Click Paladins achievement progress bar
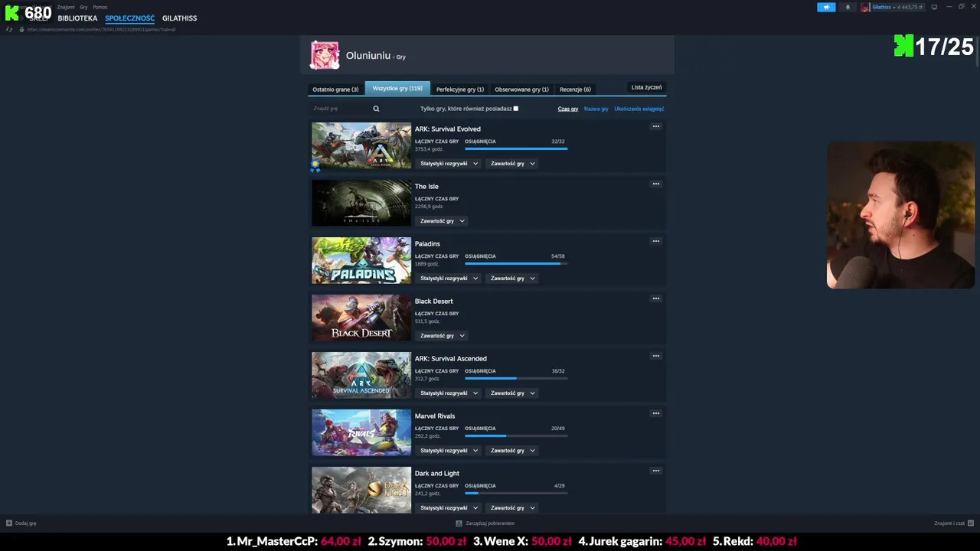Screen dimensions: 980x551 tap(516, 263)
